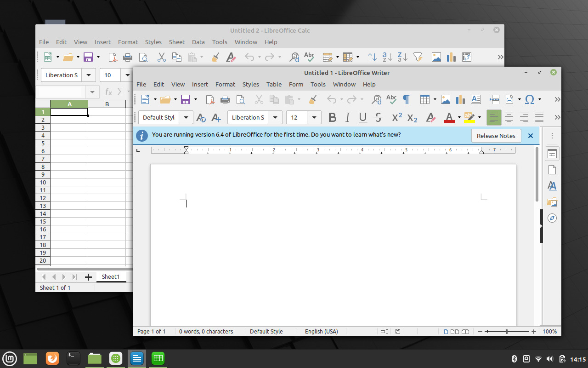This screenshot has height=368, width=588.
Task: Click Calc AutoFilter funnel icon
Action: click(x=418, y=57)
